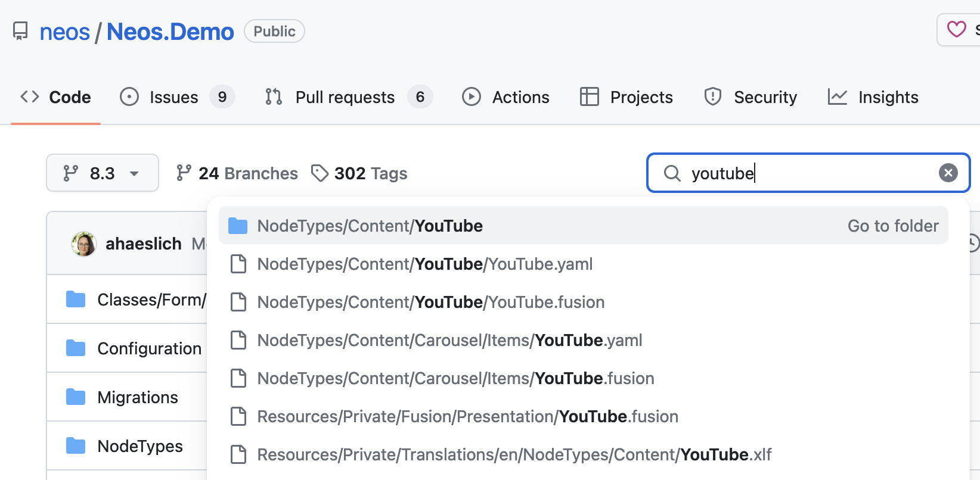Open the Migrations folder
This screenshot has height=480, width=980.
click(x=138, y=397)
